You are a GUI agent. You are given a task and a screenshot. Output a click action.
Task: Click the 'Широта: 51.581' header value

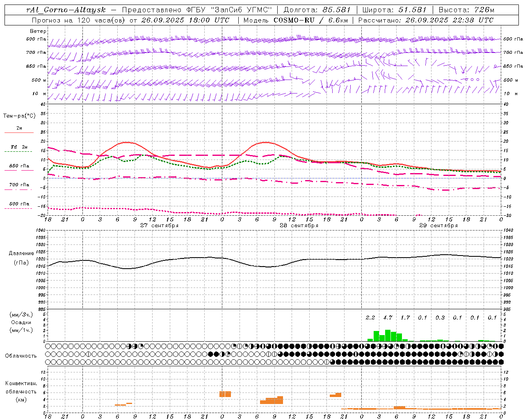(x=395, y=10)
